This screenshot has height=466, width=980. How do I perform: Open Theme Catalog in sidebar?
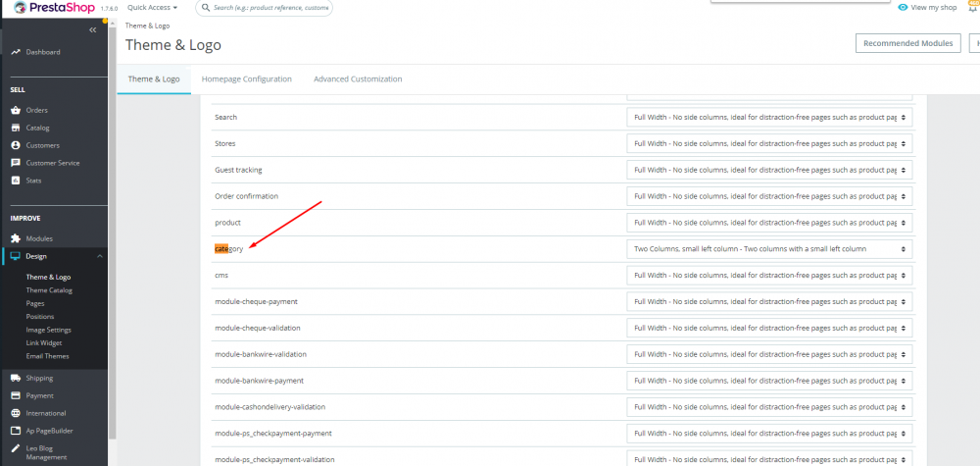pos(49,290)
